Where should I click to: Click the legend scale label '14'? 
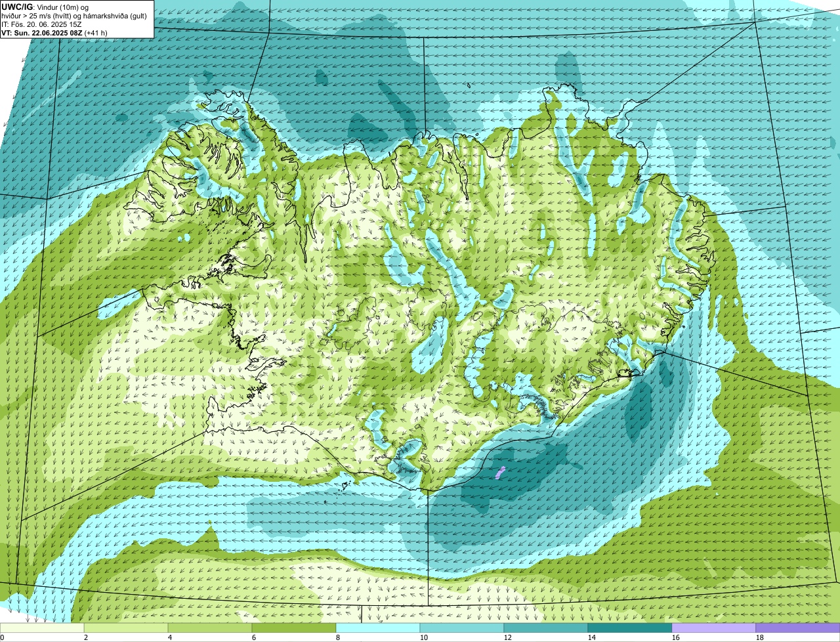(592, 637)
